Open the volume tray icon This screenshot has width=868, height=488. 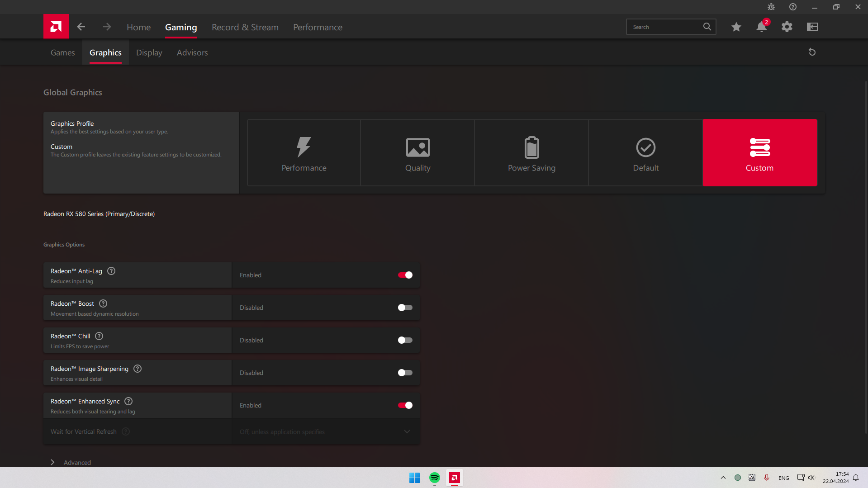(x=811, y=478)
